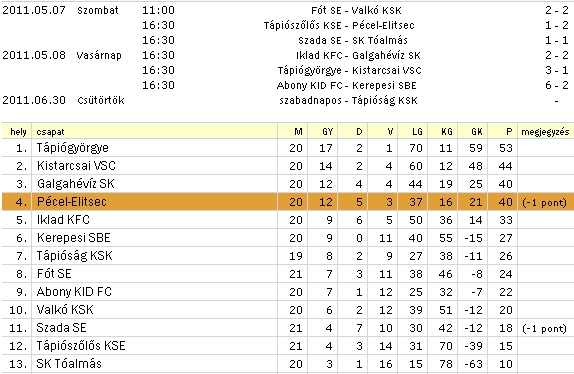Open the Abony KID FC - Kerepesi SBE fixture
This screenshot has width=574, height=374.
pos(346,85)
